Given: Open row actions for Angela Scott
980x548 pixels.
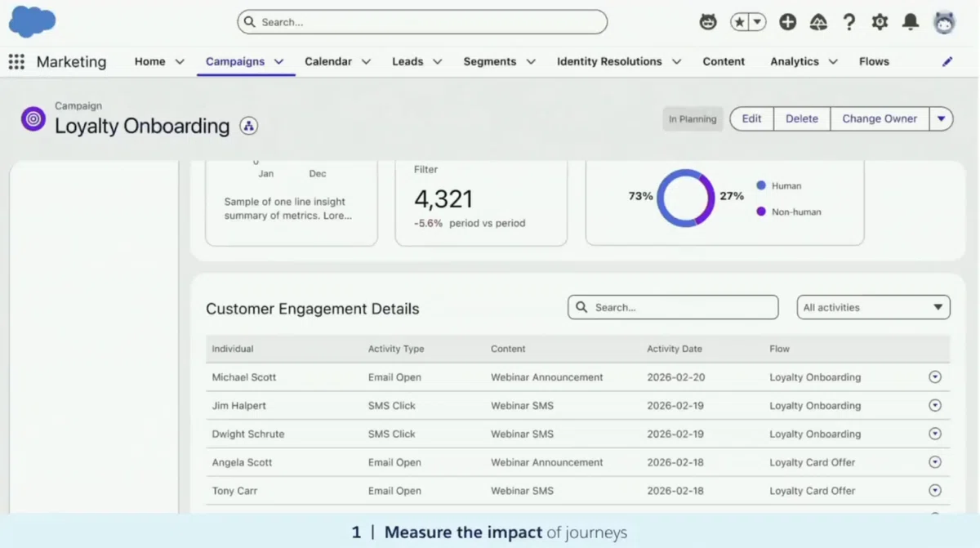Looking at the screenshot, I should click(935, 462).
